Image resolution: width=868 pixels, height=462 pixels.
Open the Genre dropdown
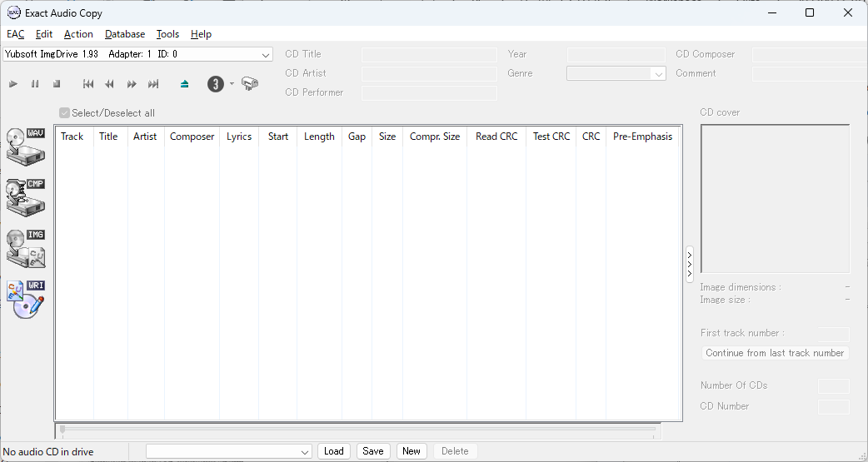coord(658,73)
